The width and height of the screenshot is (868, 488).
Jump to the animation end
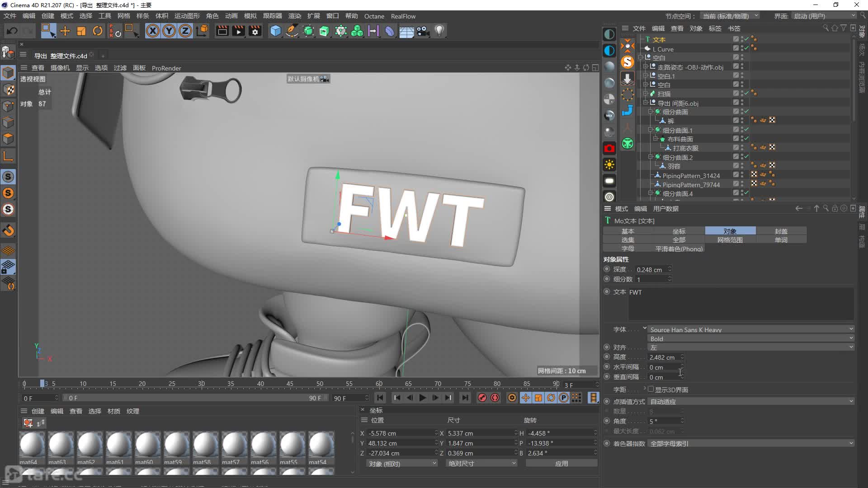point(464,398)
